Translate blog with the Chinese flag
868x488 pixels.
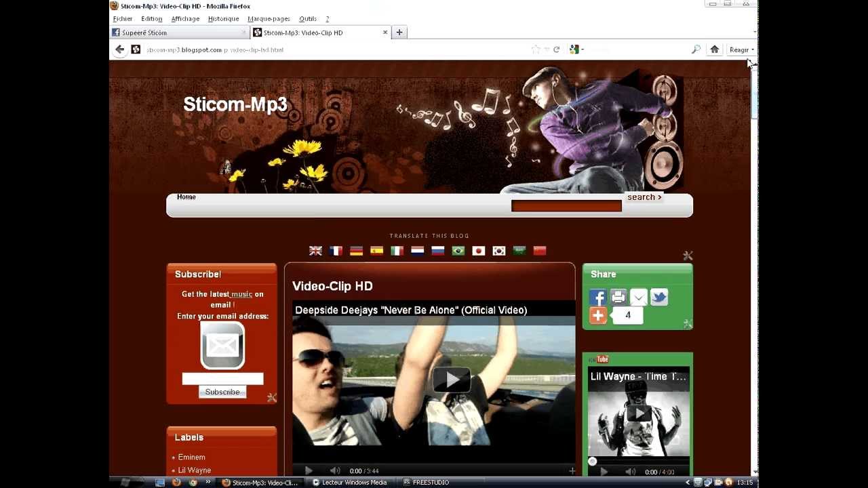pos(539,251)
